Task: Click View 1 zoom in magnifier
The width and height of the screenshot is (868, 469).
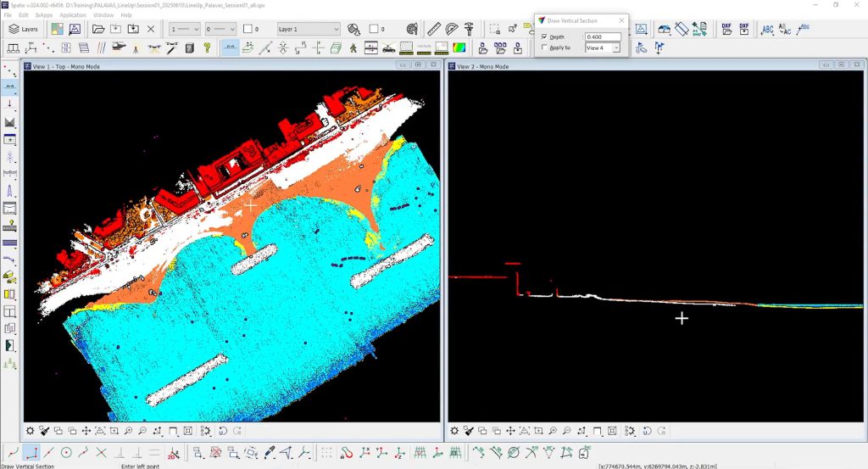Action: [x=128, y=431]
